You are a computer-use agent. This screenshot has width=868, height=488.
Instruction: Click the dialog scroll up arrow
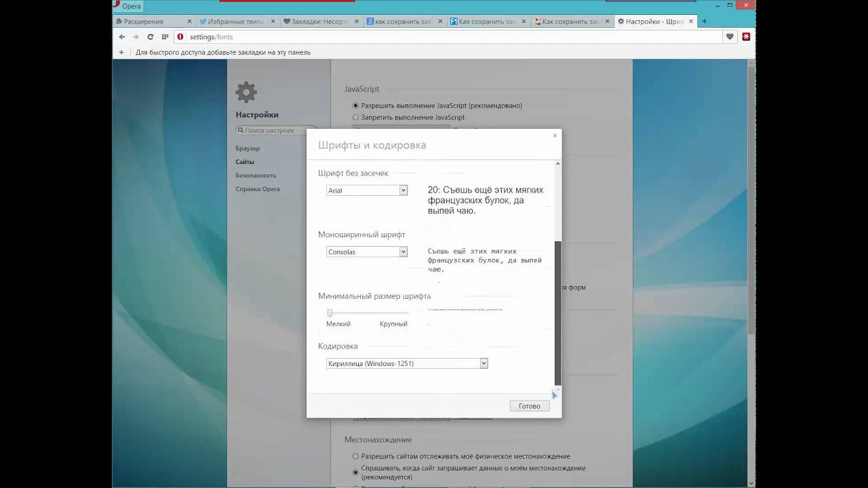[558, 164]
